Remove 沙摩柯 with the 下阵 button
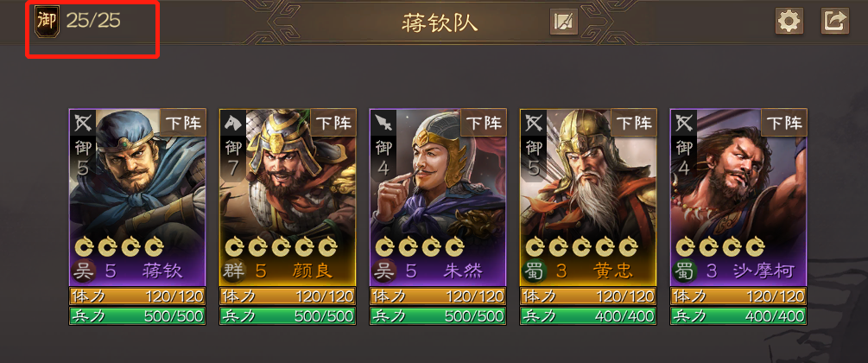Image resolution: width=868 pixels, height=363 pixels. pos(784,123)
